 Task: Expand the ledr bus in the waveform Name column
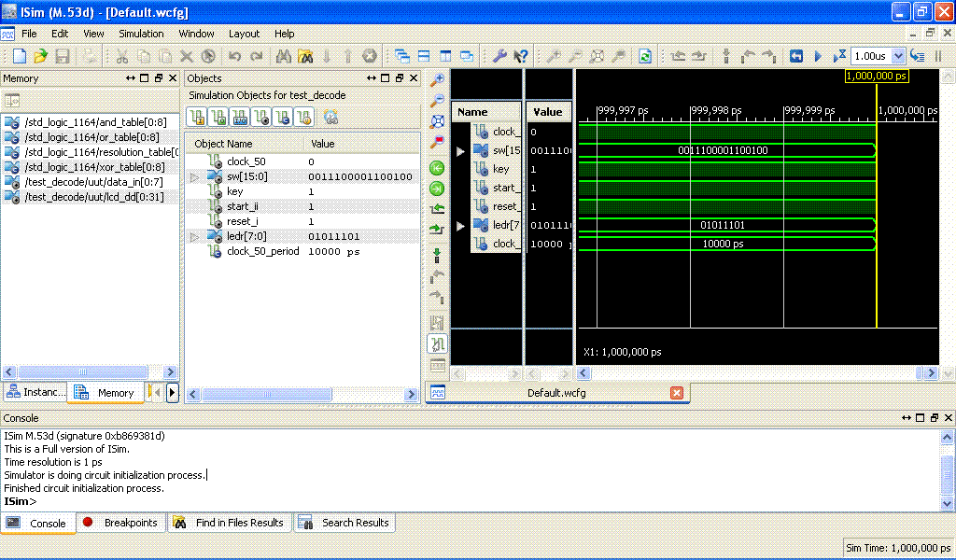tap(459, 226)
